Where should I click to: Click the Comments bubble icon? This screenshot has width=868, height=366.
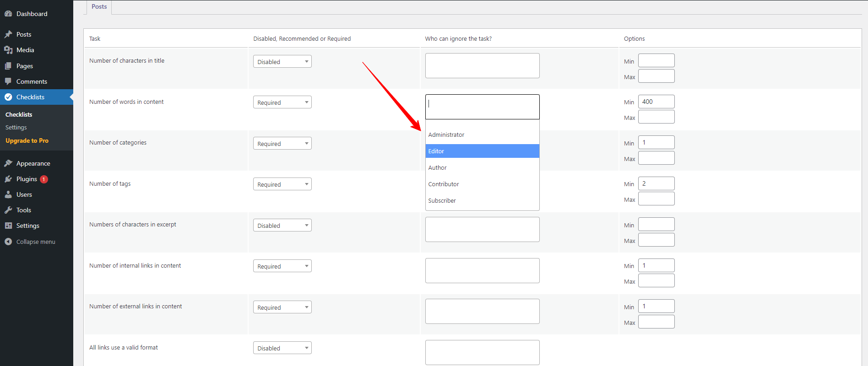[x=8, y=81]
